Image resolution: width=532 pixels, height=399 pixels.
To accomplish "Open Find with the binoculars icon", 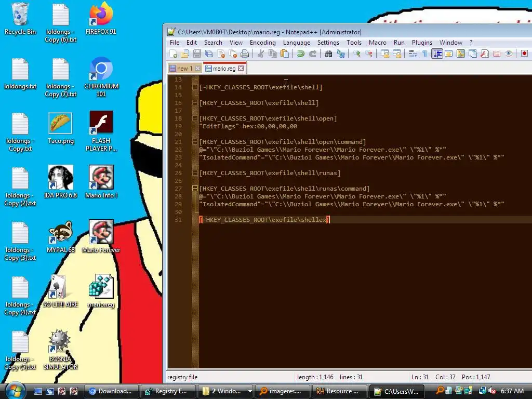I will pos(328,54).
